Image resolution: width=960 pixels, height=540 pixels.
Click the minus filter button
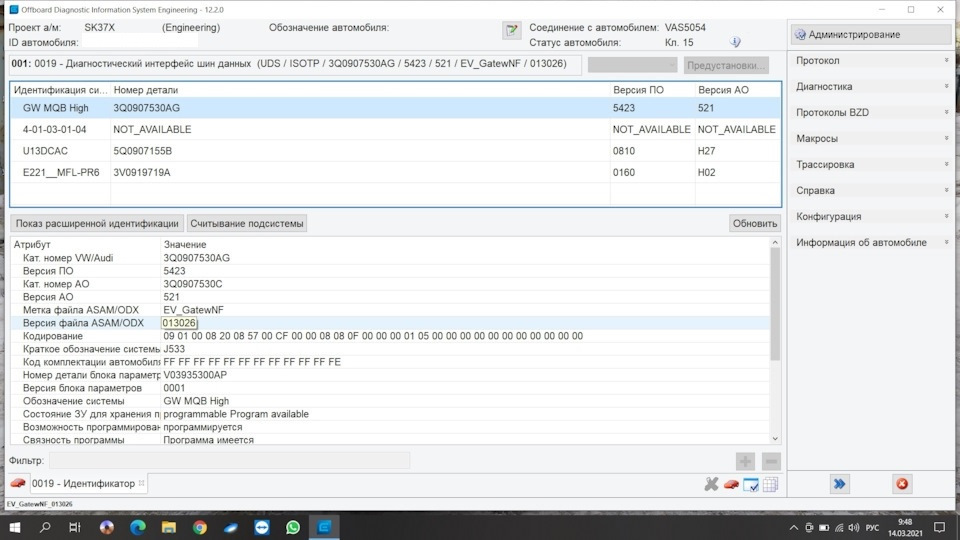click(771, 460)
